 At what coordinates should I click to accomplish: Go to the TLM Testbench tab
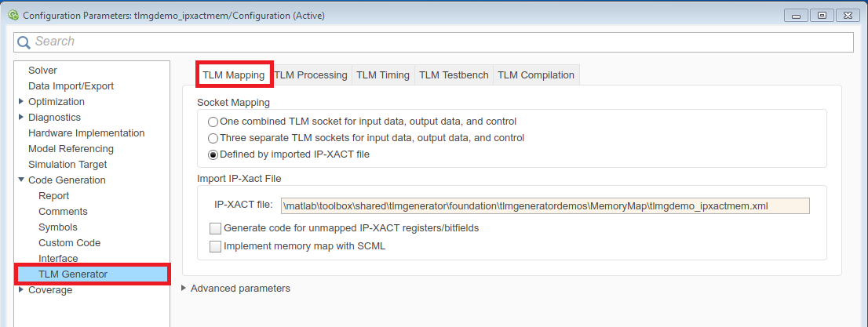[x=454, y=75]
